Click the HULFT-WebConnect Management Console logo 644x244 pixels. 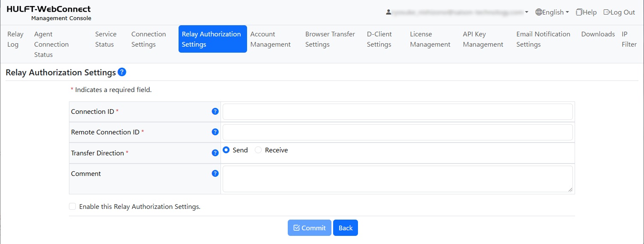(49, 13)
